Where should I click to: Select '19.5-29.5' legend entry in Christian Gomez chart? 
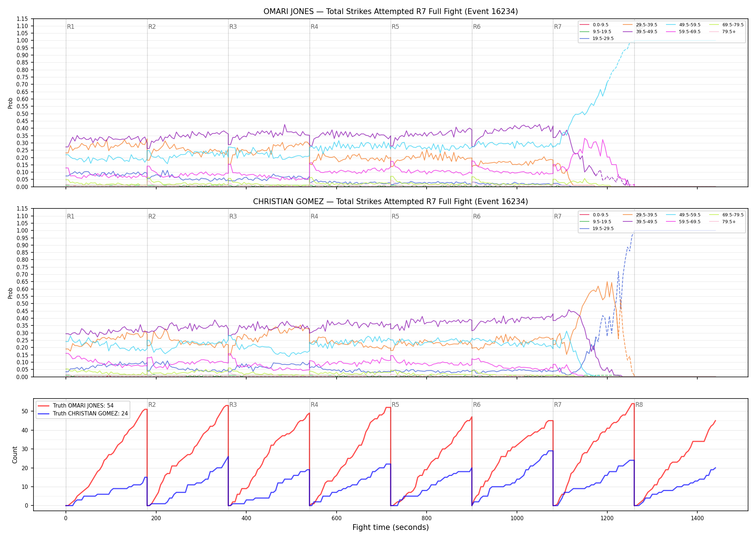pos(597,229)
